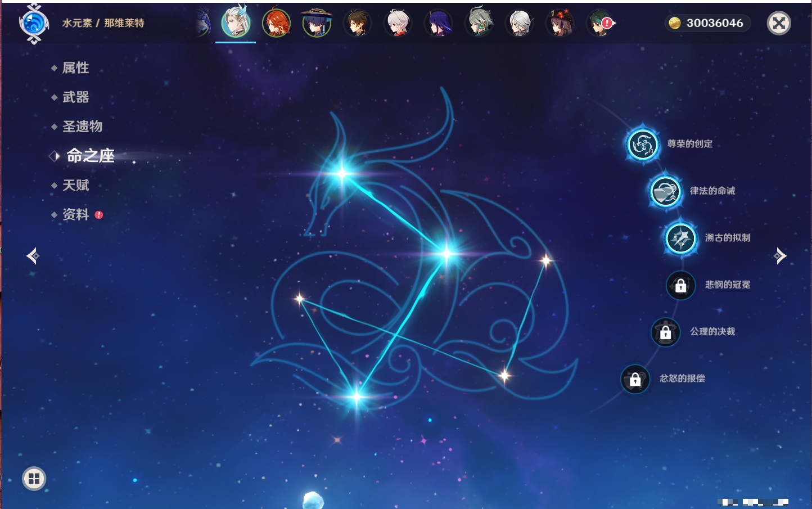Close the character screen with X button
Image resolution: width=812 pixels, height=509 pixels.
779,23
